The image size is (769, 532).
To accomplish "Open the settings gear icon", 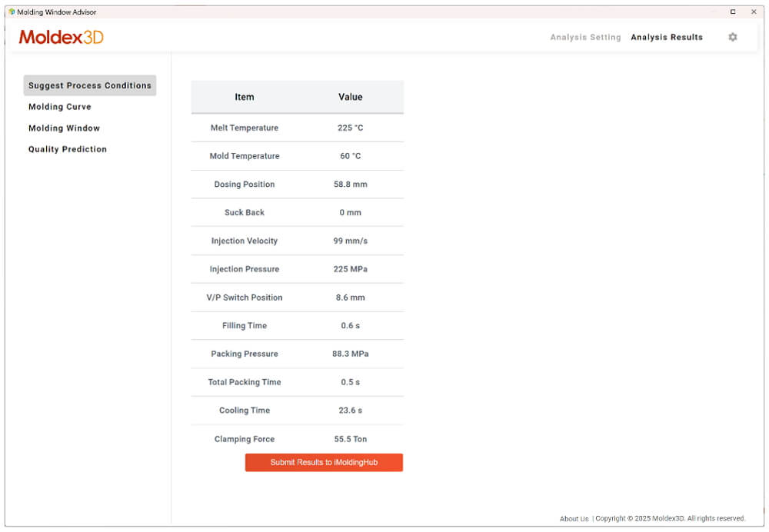I will point(732,37).
